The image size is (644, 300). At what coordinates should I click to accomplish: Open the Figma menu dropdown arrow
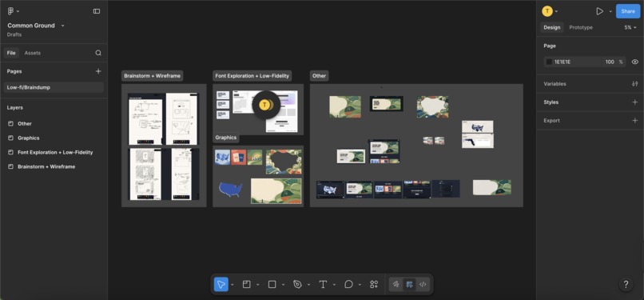18,11
